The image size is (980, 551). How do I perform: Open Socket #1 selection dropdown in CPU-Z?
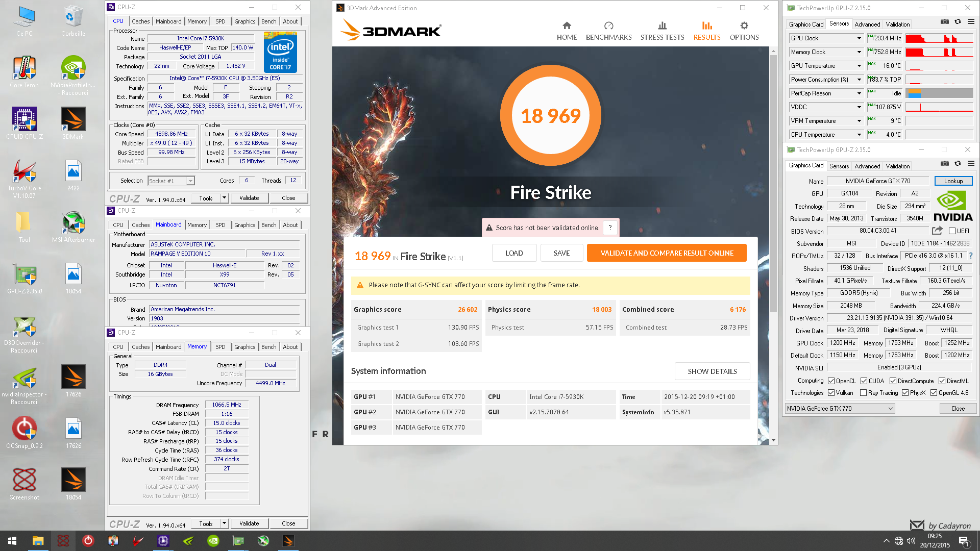click(171, 181)
